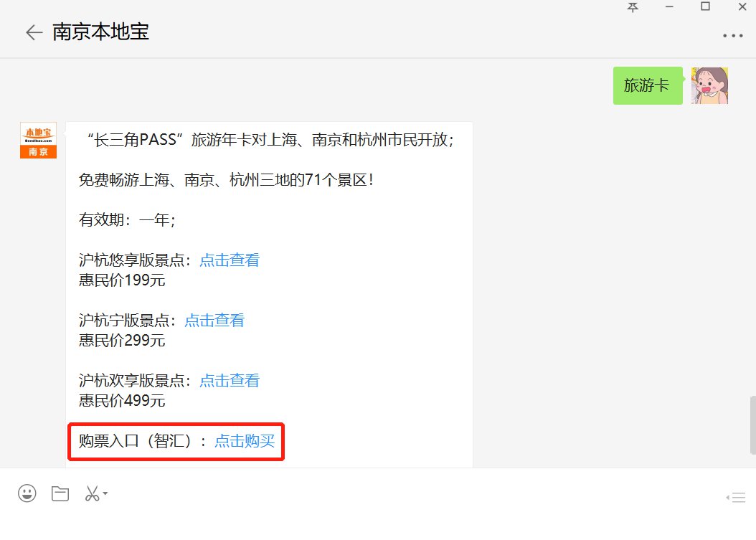Screen dimensions: 756x540
Task: Pin the chat window on top
Action: [632, 7]
